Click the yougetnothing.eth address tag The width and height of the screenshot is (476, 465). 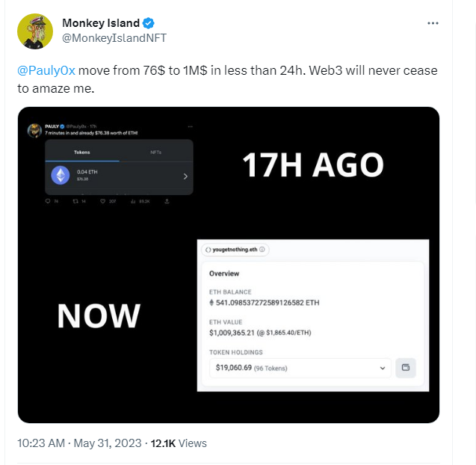[235, 250]
